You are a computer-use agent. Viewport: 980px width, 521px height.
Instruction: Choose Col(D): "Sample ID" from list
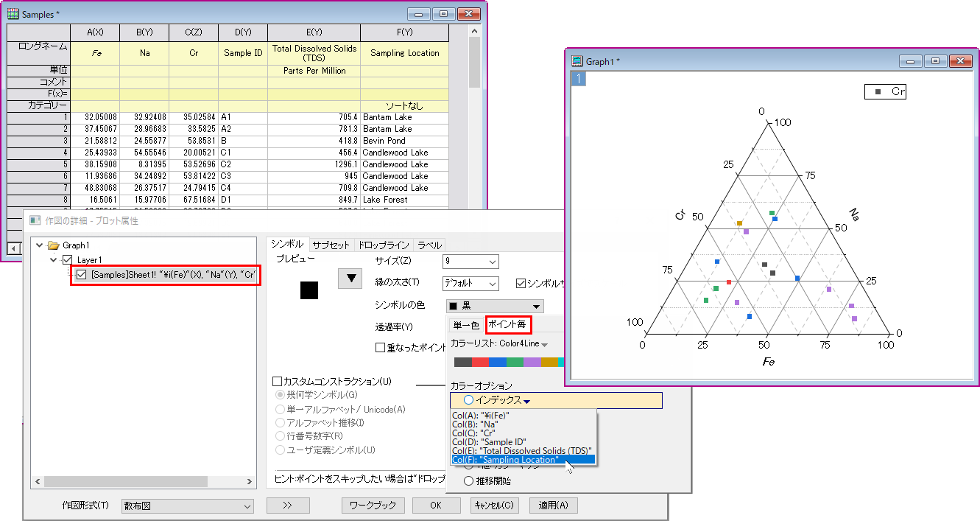pyautogui.click(x=523, y=441)
